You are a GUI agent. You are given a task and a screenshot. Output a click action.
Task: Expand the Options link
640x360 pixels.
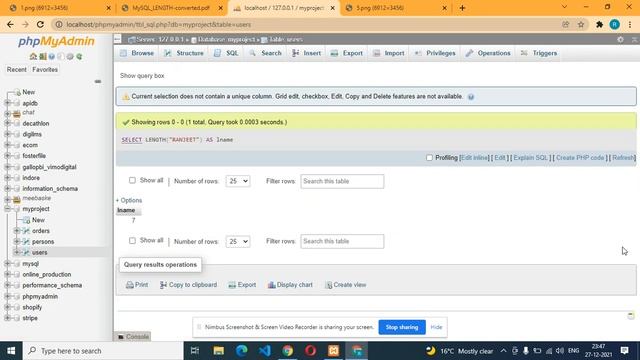tap(129, 200)
